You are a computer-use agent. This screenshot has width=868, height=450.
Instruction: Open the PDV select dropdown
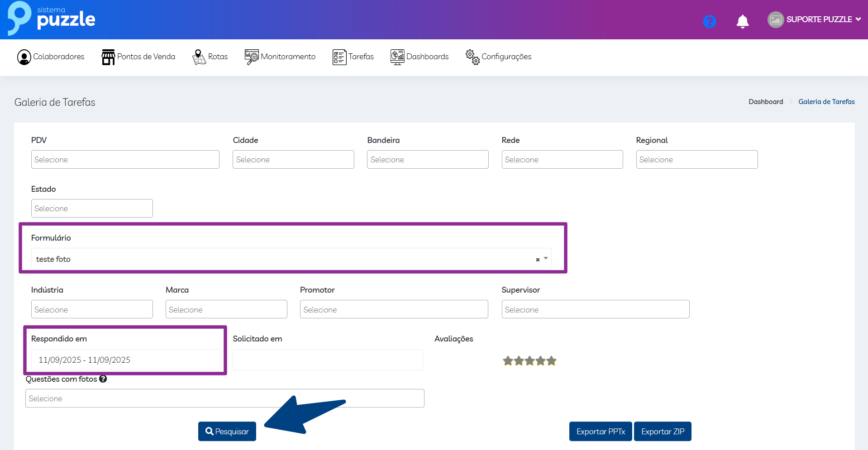click(x=125, y=160)
